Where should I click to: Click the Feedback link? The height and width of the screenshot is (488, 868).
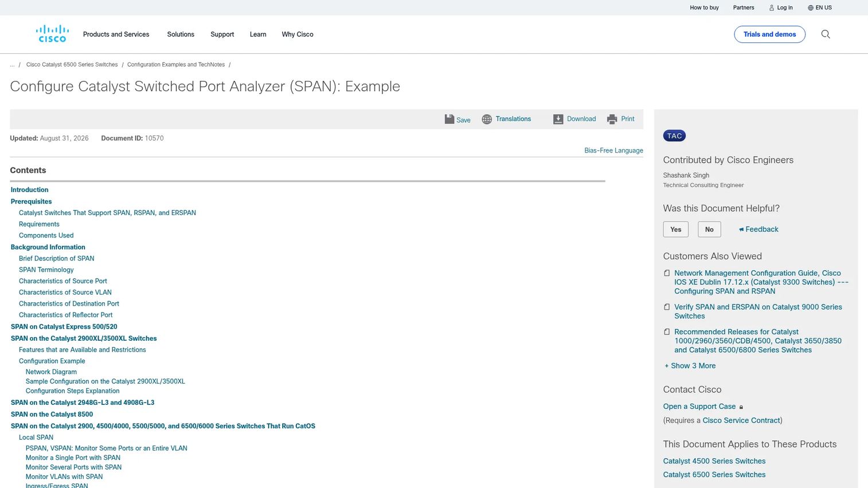click(762, 229)
